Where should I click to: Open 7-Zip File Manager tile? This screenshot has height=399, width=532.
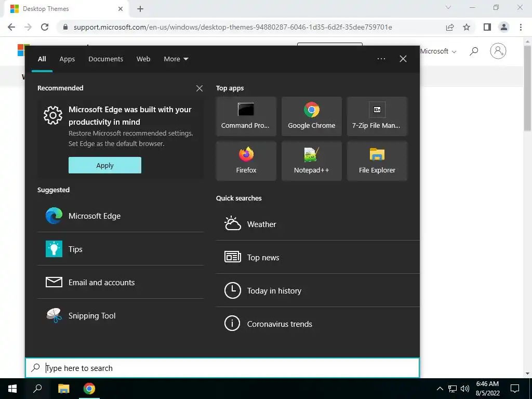coord(377,116)
